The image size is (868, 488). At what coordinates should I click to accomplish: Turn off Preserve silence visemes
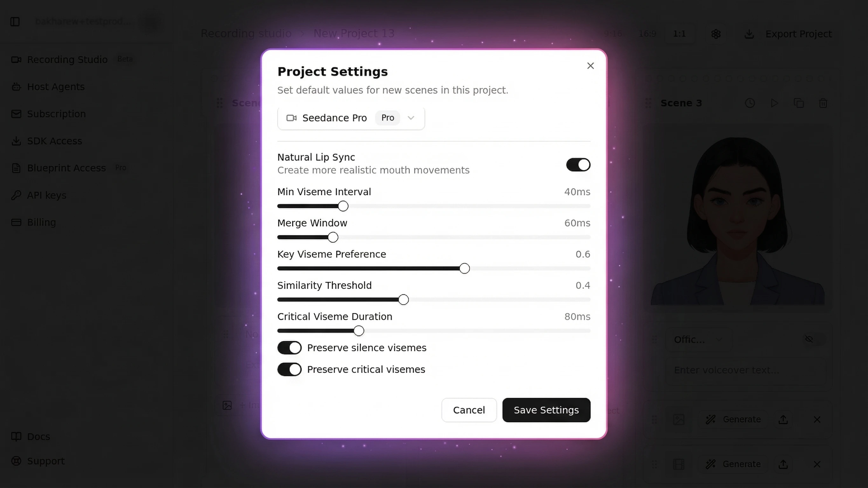pos(289,348)
